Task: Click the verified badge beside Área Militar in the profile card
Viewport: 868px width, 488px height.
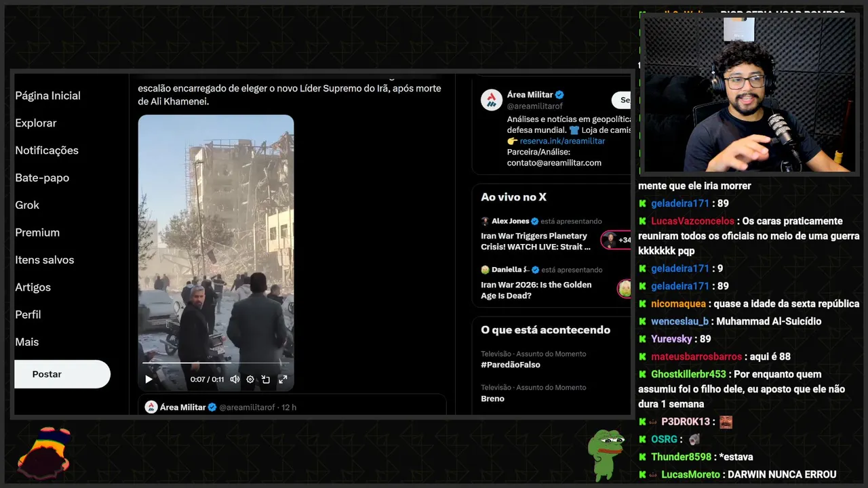Action: 559,95
